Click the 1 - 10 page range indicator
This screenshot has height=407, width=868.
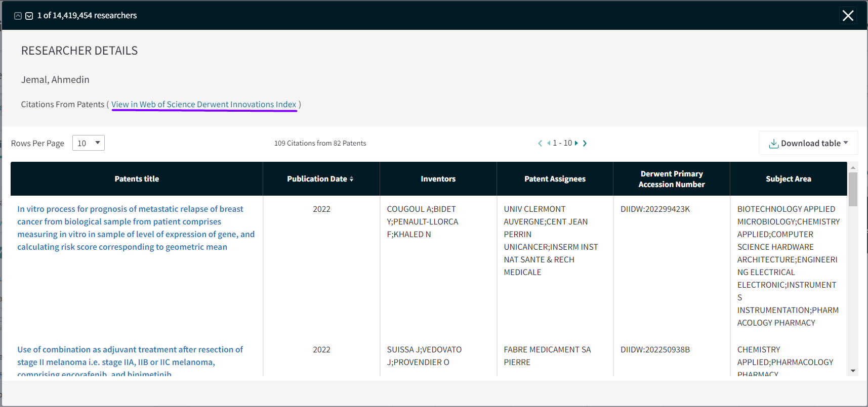[562, 143]
